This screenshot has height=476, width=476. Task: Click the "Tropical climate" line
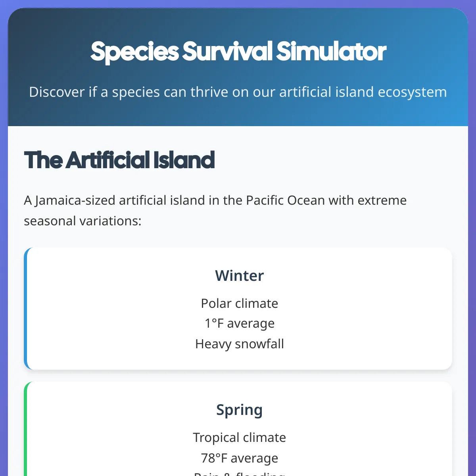tap(240, 438)
